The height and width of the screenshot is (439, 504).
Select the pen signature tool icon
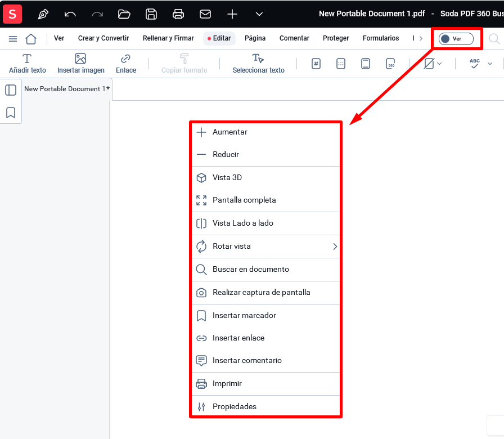click(x=43, y=14)
